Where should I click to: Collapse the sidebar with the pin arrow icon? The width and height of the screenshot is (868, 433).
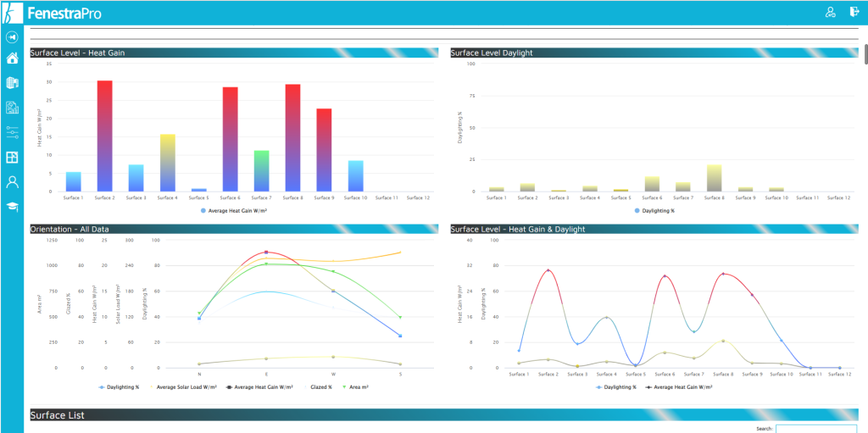click(x=12, y=37)
